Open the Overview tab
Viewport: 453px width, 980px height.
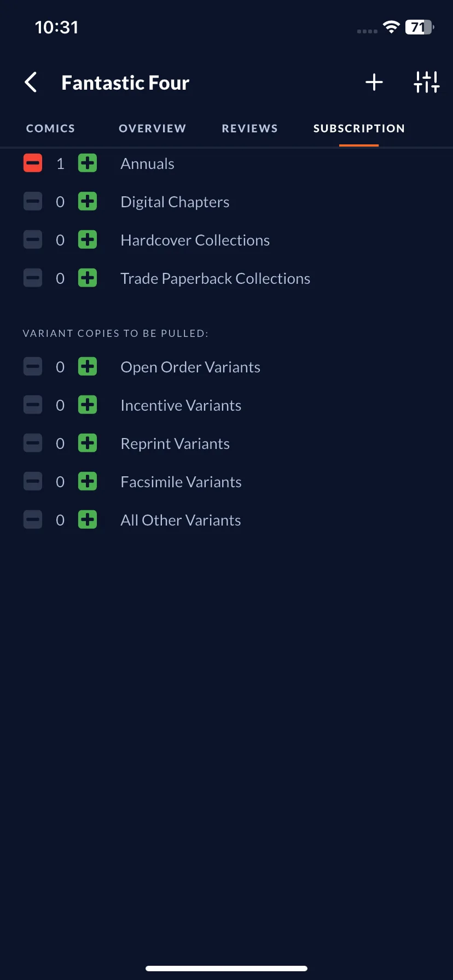(153, 129)
